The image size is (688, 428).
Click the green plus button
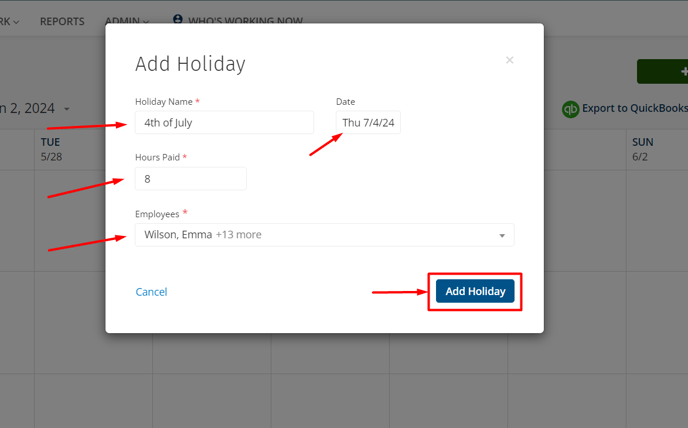click(663, 72)
